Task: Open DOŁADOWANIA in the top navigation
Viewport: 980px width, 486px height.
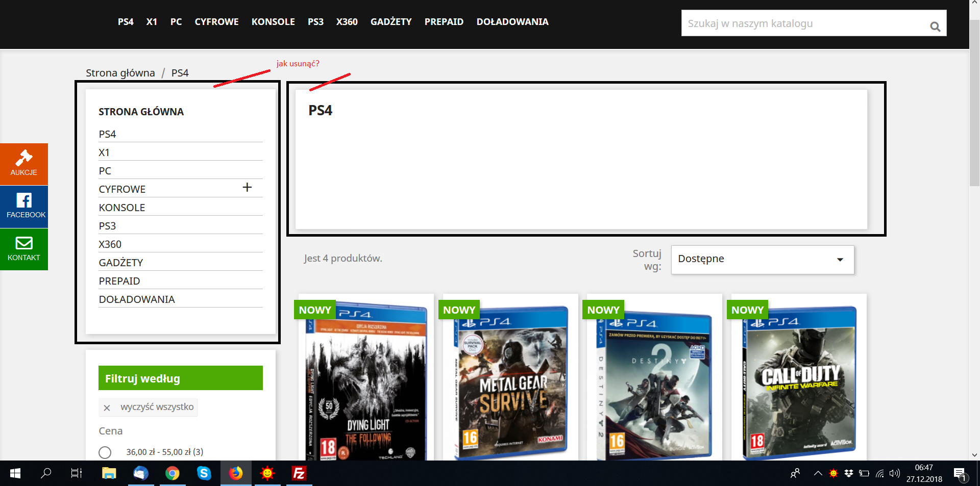Action: coord(512,22)
